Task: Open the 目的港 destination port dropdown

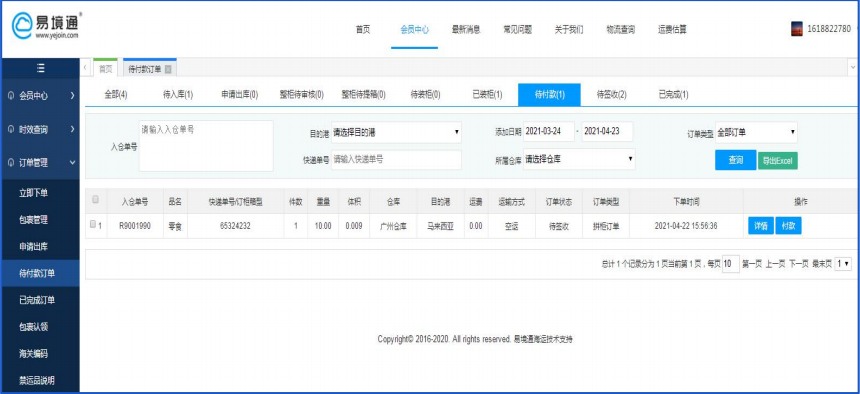Action: (396, 132)
